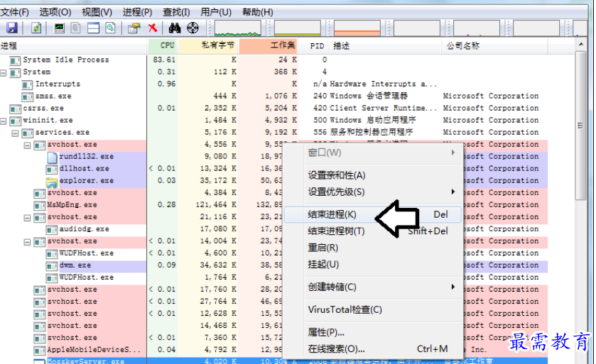Collapse the wininit.exe tree node
The width and height of the screenshot is (596, 364).
4,121
